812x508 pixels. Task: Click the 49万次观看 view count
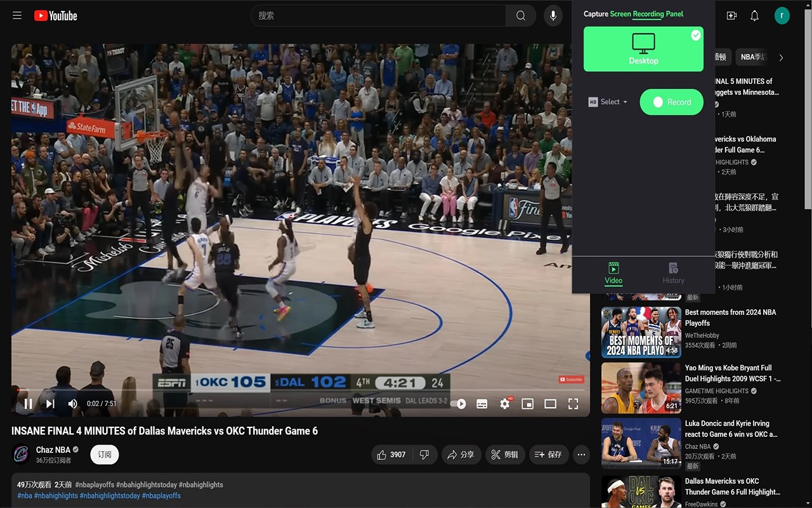34,485
